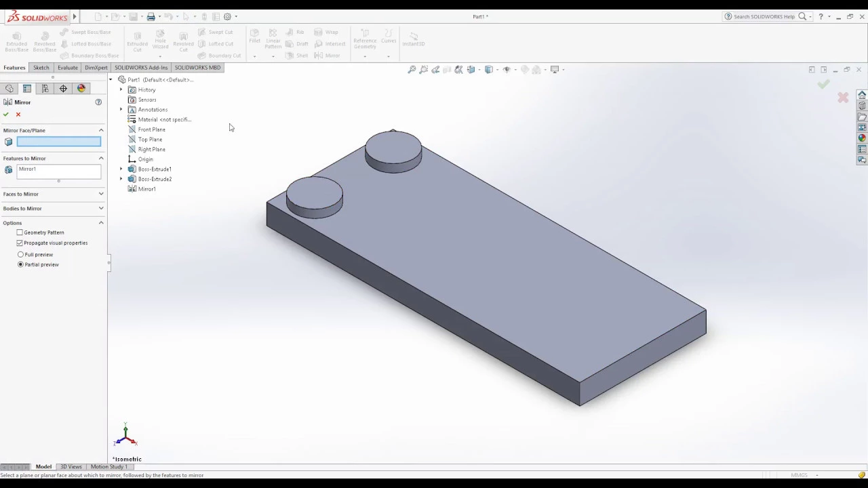Switch to the FeatureManager Design Tree tab icon
868x488 pixels.
pos(9,89)
